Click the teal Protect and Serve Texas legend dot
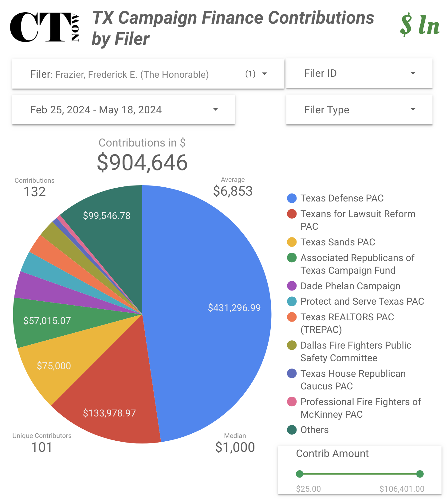The image size is (448, 500). [x=292, y=301]
